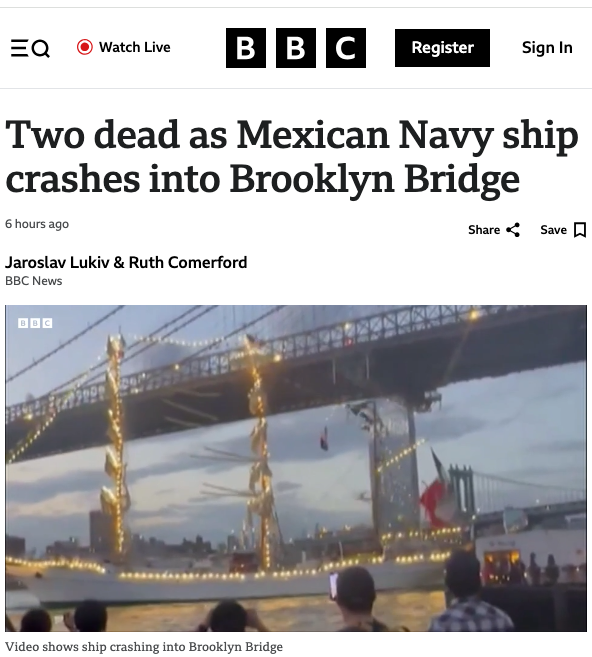Click the BBC logo's middle B block
The image size is (592, 657).
[x=296, y=48]
